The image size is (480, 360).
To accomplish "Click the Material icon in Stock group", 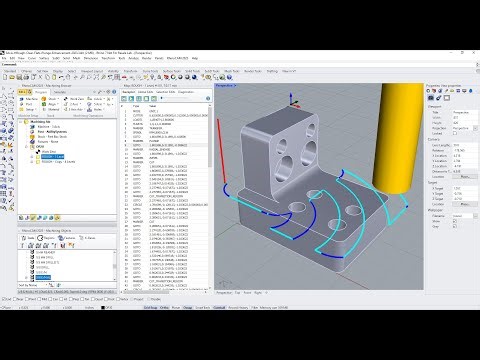I will (x=44, y=109).
